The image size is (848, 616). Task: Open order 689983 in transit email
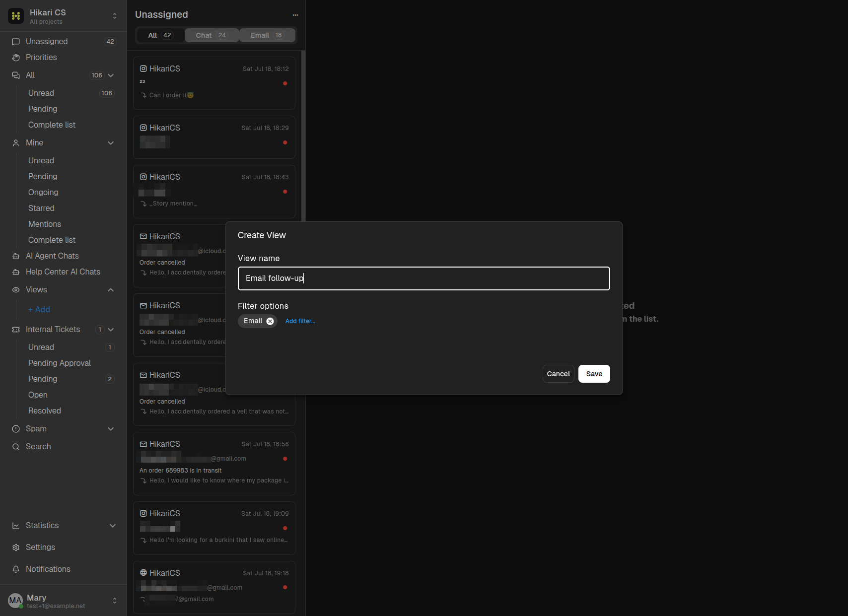click(214, 464)
